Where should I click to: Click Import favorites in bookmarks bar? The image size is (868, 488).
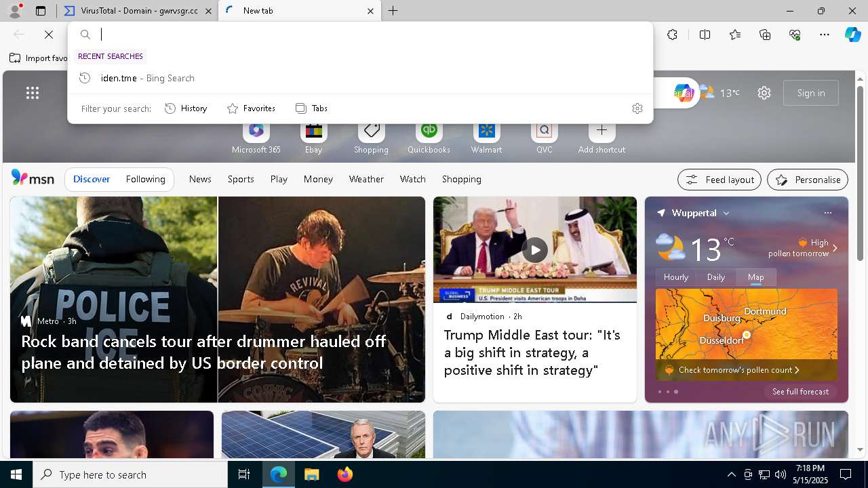(x=38, y=58)
